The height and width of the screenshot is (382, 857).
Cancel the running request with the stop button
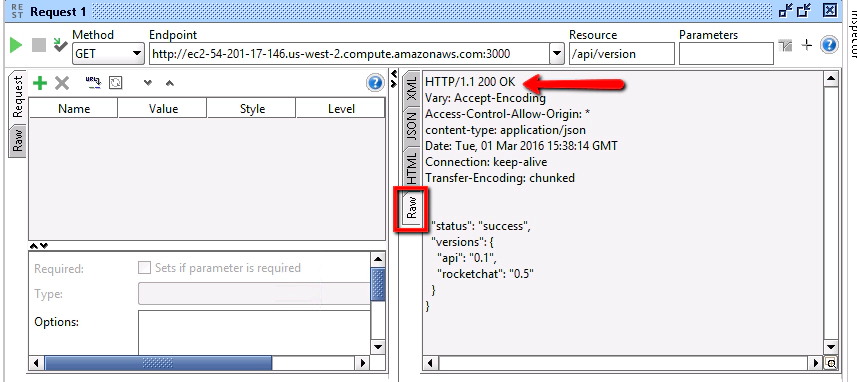[x=38, y=45]
